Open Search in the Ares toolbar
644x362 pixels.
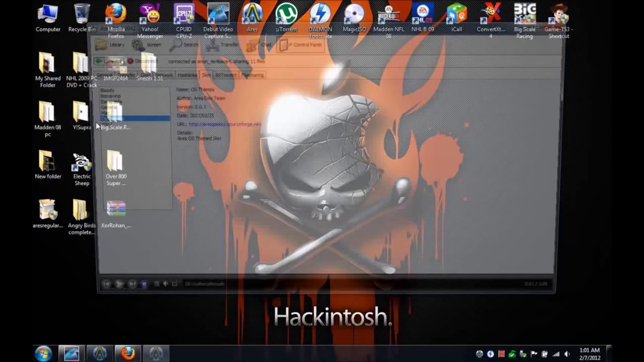184,45
